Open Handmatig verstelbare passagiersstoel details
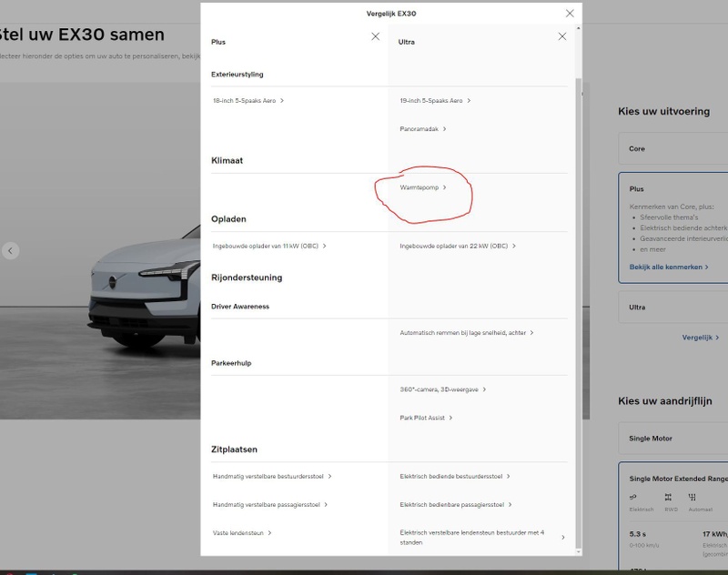728x575 pixels. [x=270, y=504]
